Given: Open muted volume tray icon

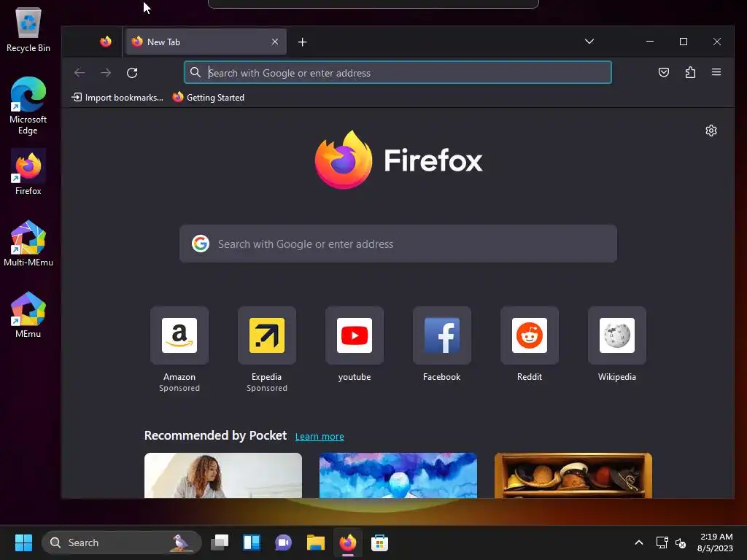Looking at the screenshot, I should coord(681,542).
